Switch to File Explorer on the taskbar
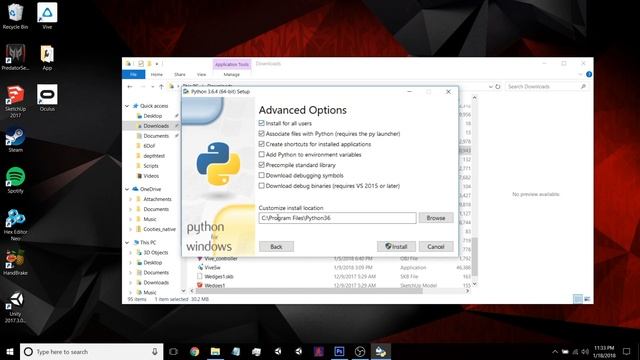Screen dimensions: 640x360 tap(215, 351)
